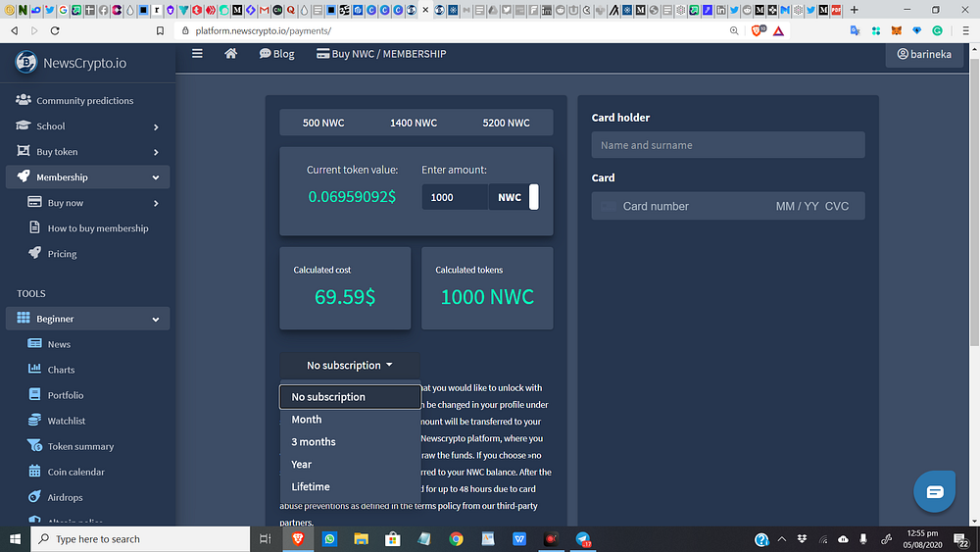Choose No subscription from the list

click(x=350, y=397)
